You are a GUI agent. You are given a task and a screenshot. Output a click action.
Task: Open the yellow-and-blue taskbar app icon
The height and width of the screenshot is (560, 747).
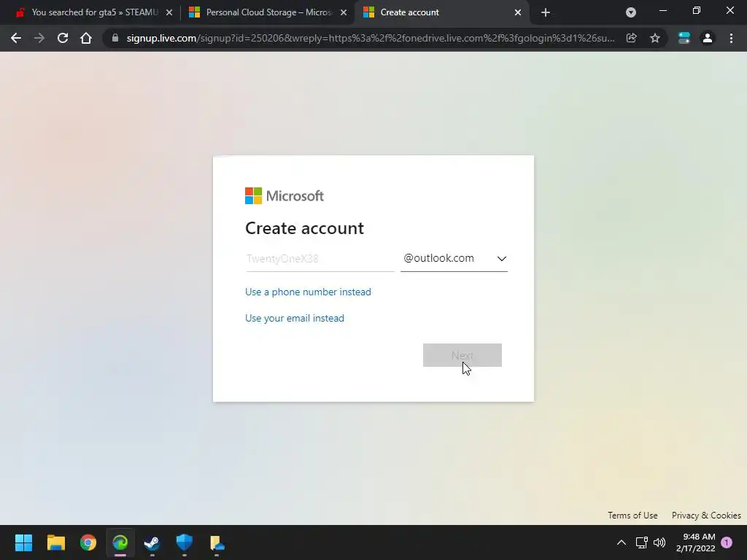point(217,542)
